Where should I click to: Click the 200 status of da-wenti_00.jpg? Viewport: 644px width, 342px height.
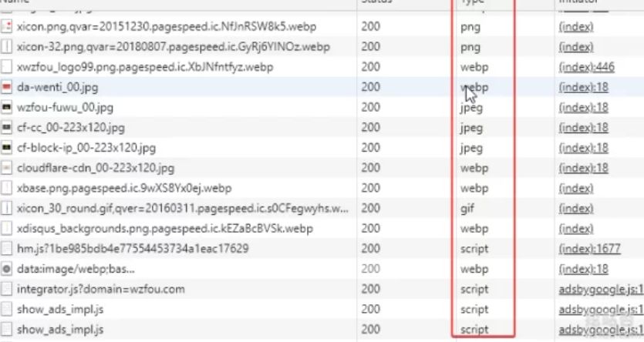(x=370, y=87)
